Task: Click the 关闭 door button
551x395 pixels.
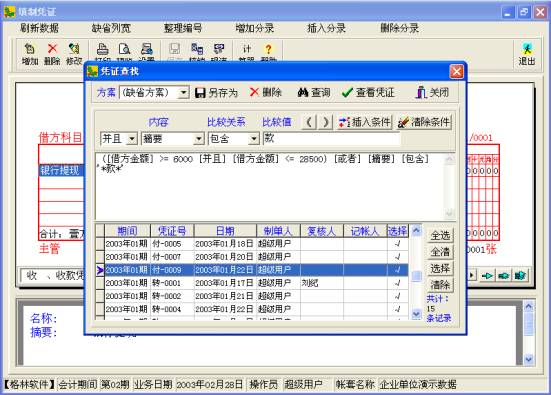Action: (x=432, y=93)
